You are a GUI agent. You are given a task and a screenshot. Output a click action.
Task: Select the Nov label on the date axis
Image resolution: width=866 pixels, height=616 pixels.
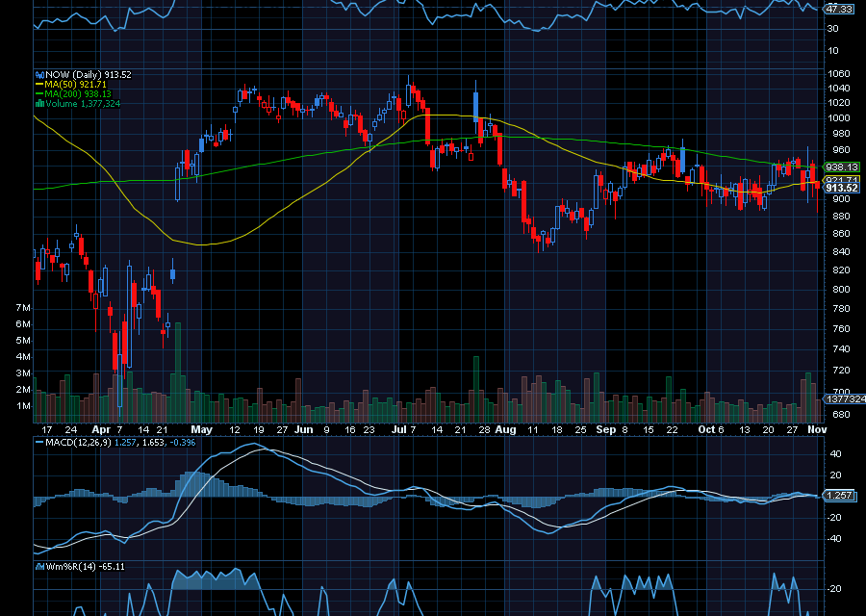(820, 430)
